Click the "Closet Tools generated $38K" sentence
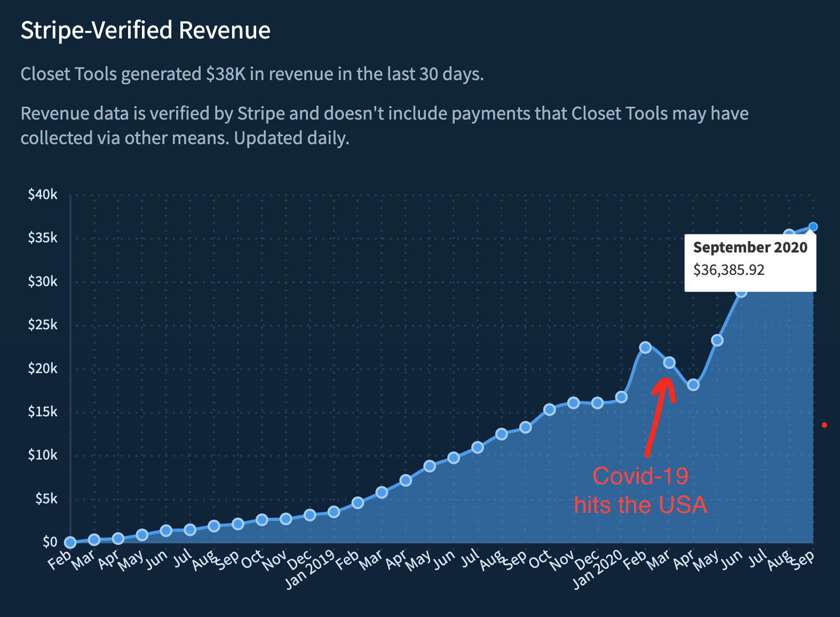This screenshot has height=617, width=840. 252,74
